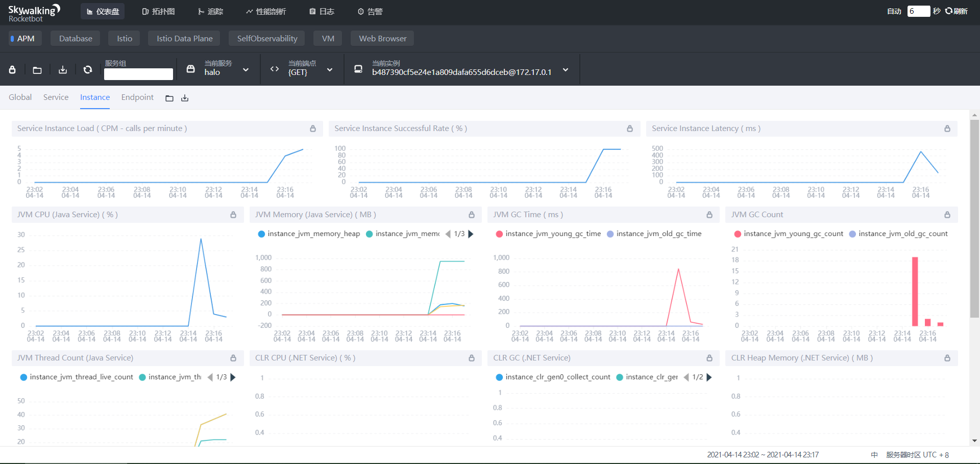Open the 日志 log menu

coord(322,11)
